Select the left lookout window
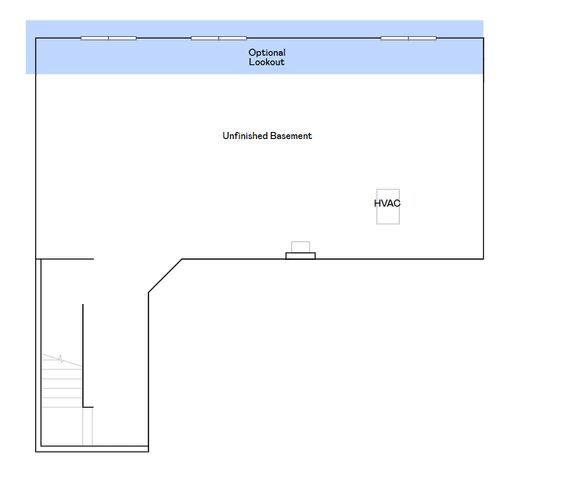 coord(108,38)
